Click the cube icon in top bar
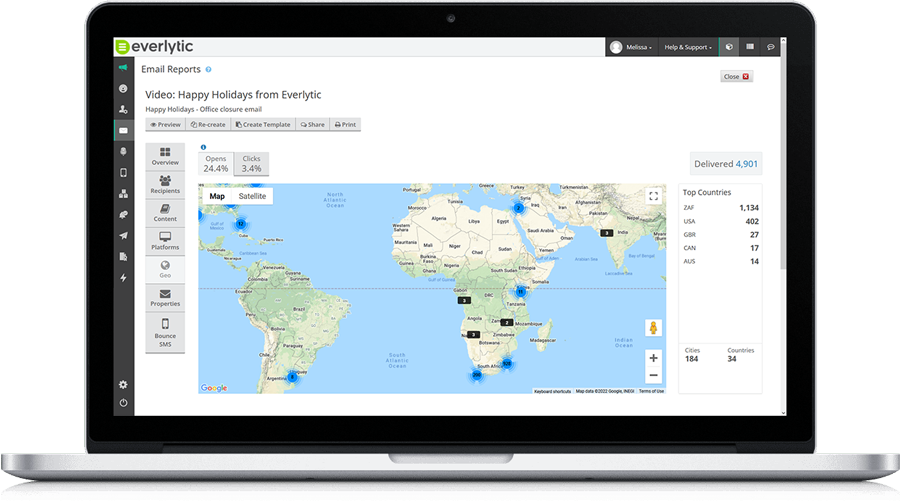This screenshot has width=900, height=501. click(x=729, y=47)
